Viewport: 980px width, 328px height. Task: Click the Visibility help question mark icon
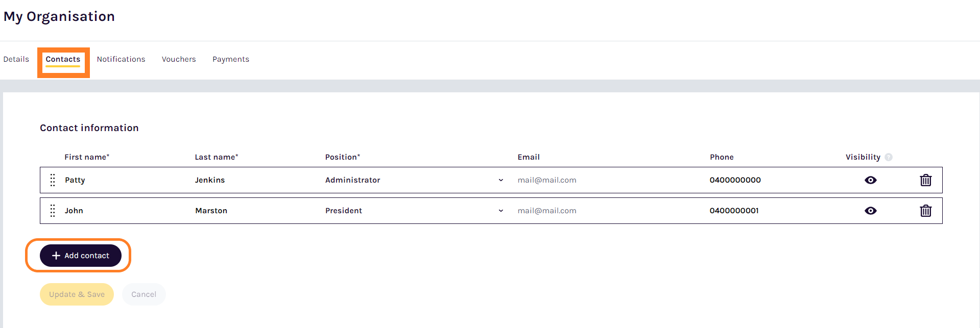point(889,157)
